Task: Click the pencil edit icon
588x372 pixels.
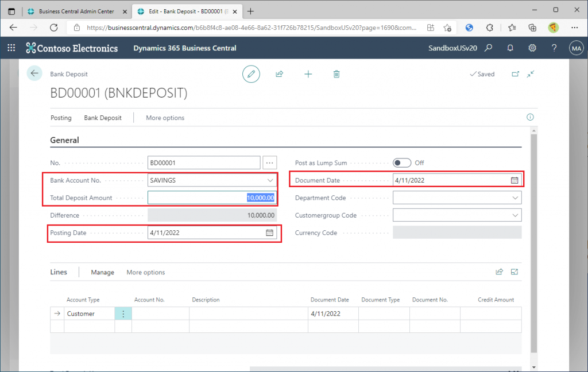Action: click(251, 74)
